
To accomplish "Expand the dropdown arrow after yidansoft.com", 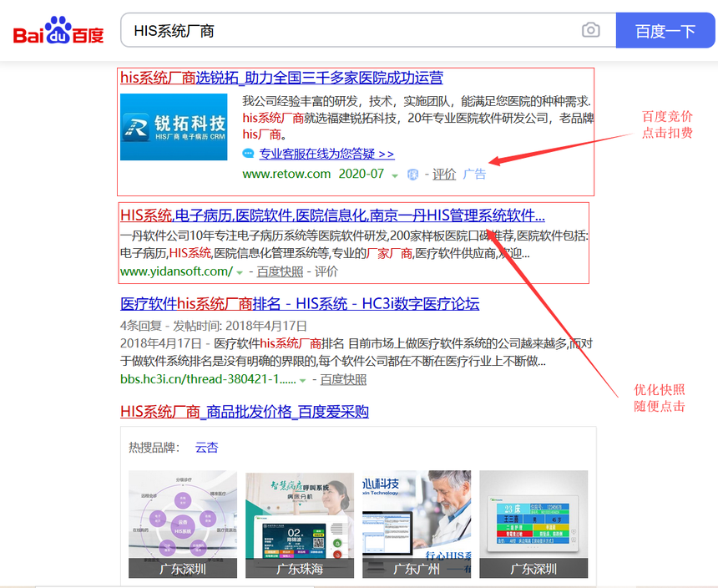I will point(240,273).
